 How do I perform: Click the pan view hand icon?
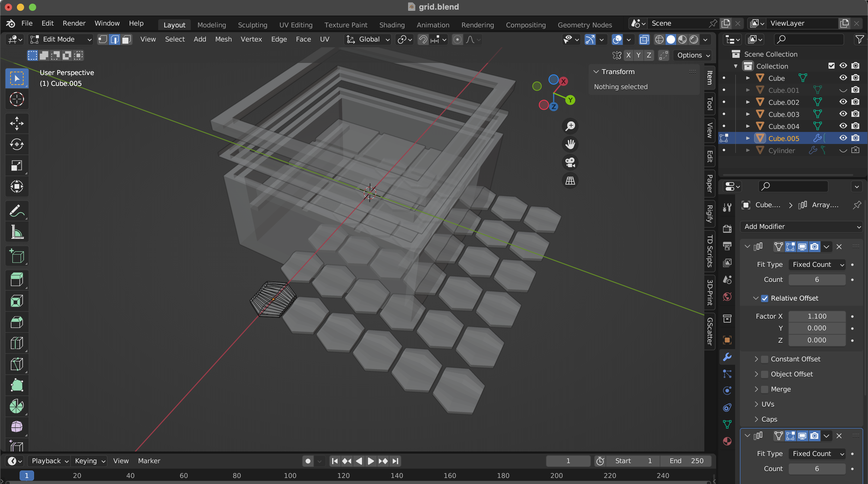click(x=570, y=144)
